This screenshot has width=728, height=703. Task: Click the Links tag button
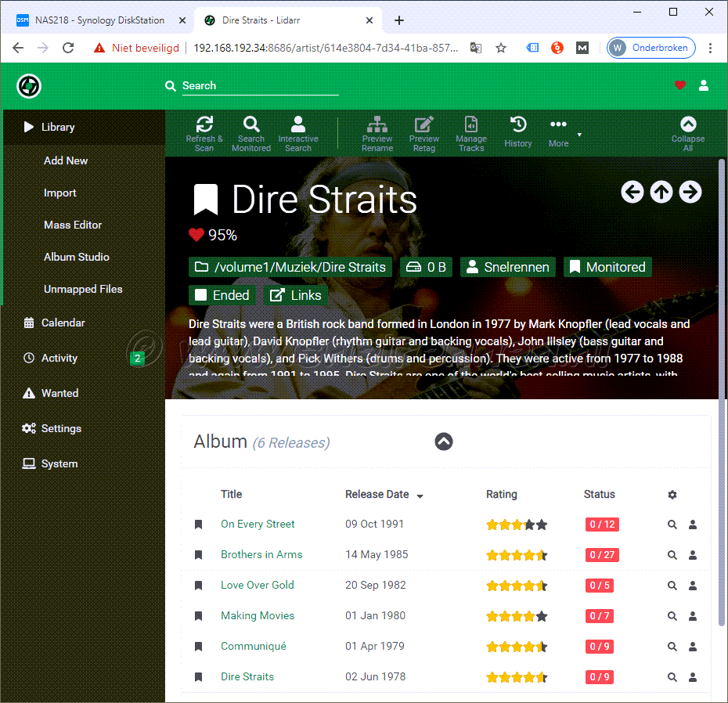(296, 295)
